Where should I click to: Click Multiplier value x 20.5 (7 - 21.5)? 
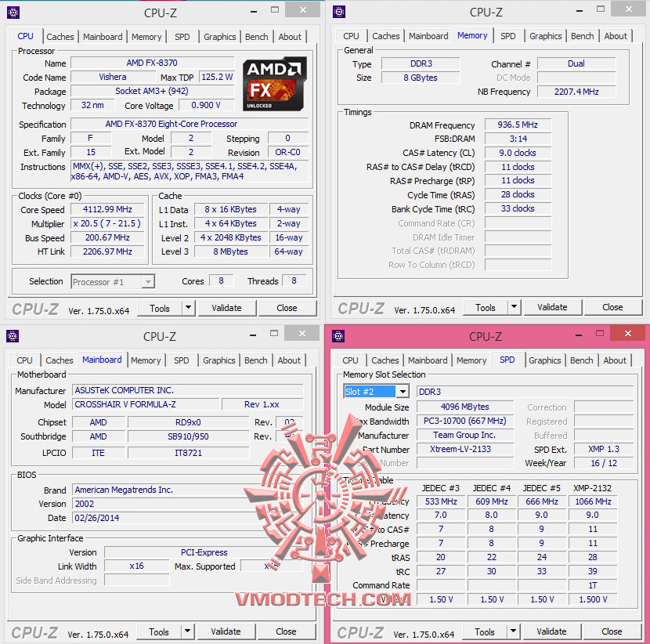pos(107,223)
